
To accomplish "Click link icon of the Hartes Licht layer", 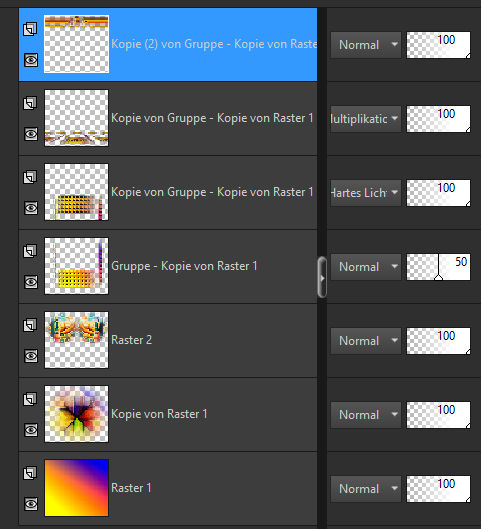I will coord(30,177).
